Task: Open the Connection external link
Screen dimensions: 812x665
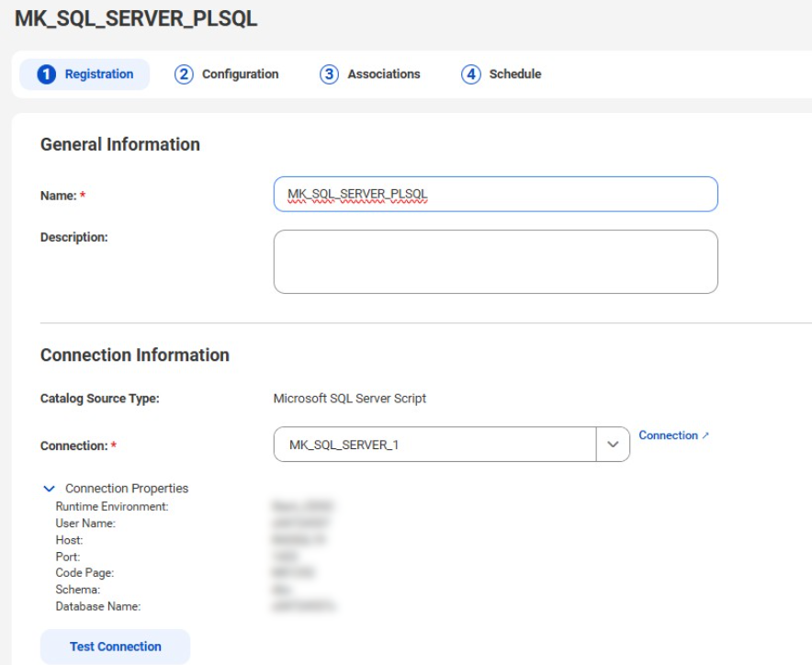Action: [673, 435]
